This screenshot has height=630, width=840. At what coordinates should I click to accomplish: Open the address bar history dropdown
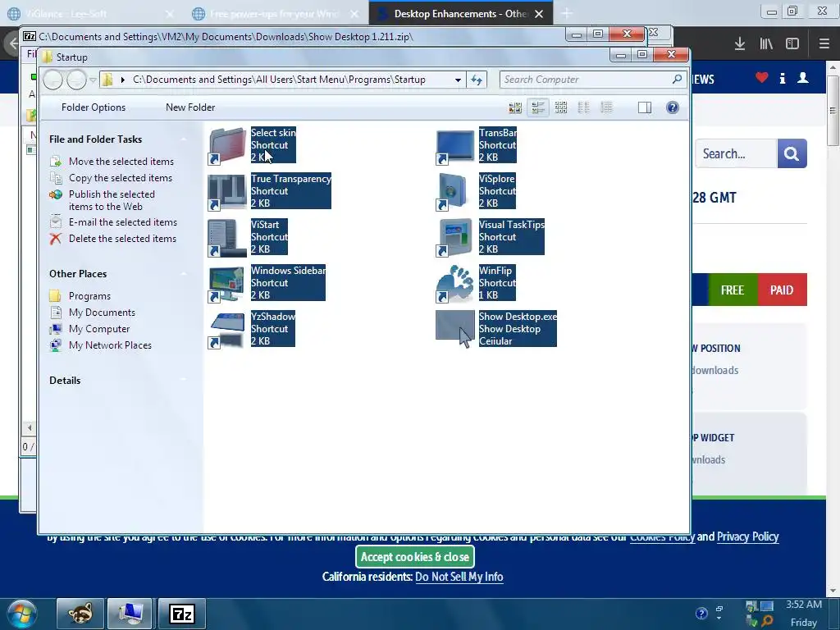tap(458, 80)
